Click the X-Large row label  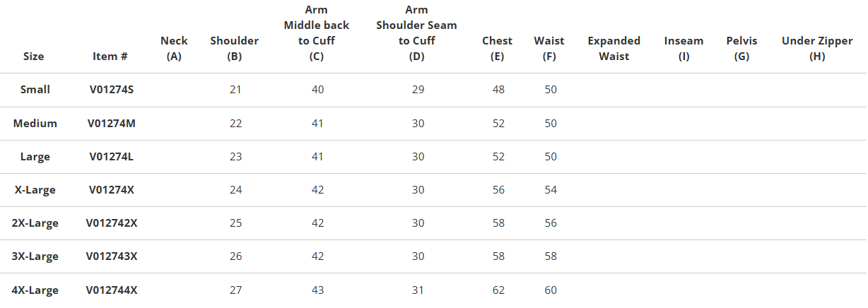click(35, 189)
